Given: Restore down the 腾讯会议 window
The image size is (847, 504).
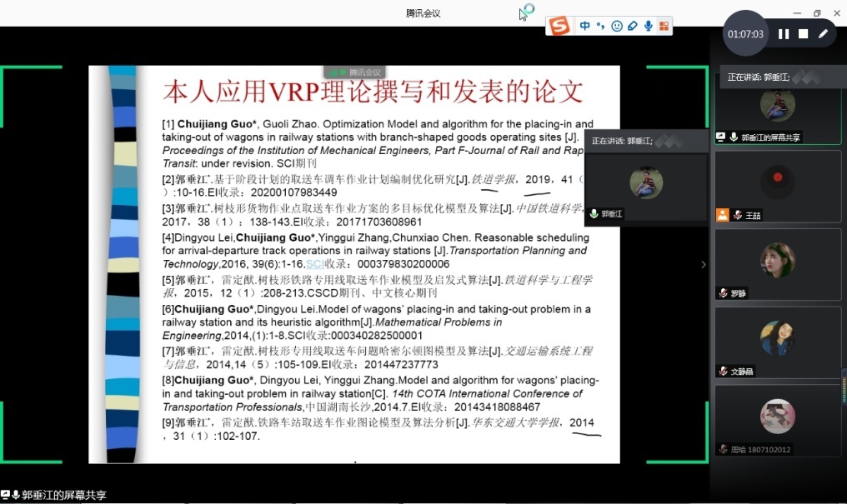Looking at the screenshot, I should (x=817, y=13).
